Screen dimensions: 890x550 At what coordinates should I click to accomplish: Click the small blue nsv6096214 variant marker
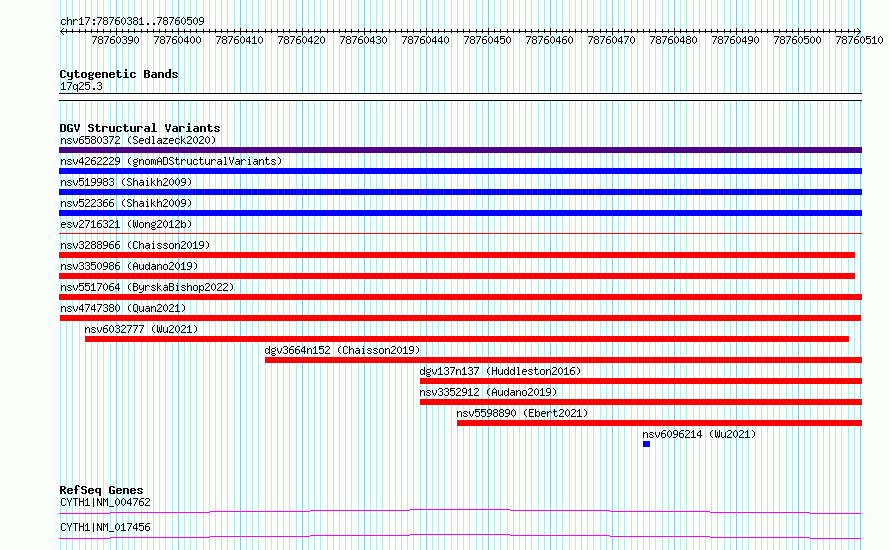pos(646,444)
